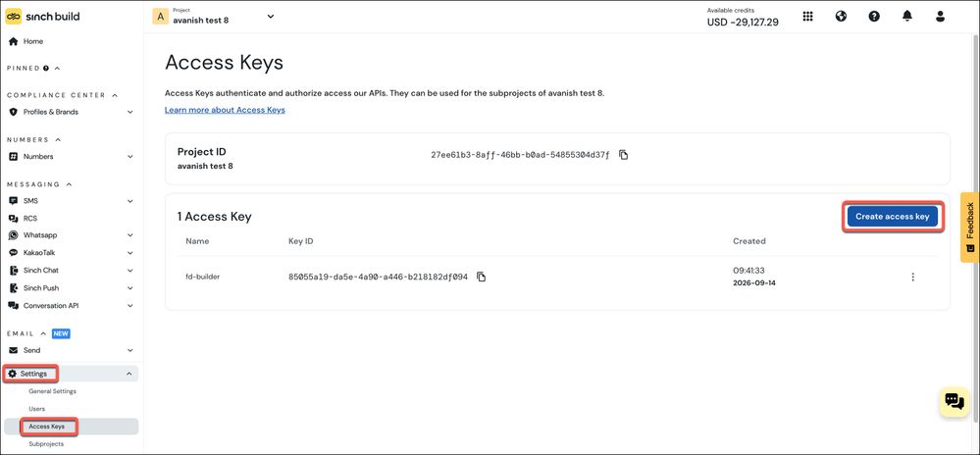This screenshot has height=455, width=980.
Task: Click the Whatsapp icon in sidebar
Action: tap(13, 235)
